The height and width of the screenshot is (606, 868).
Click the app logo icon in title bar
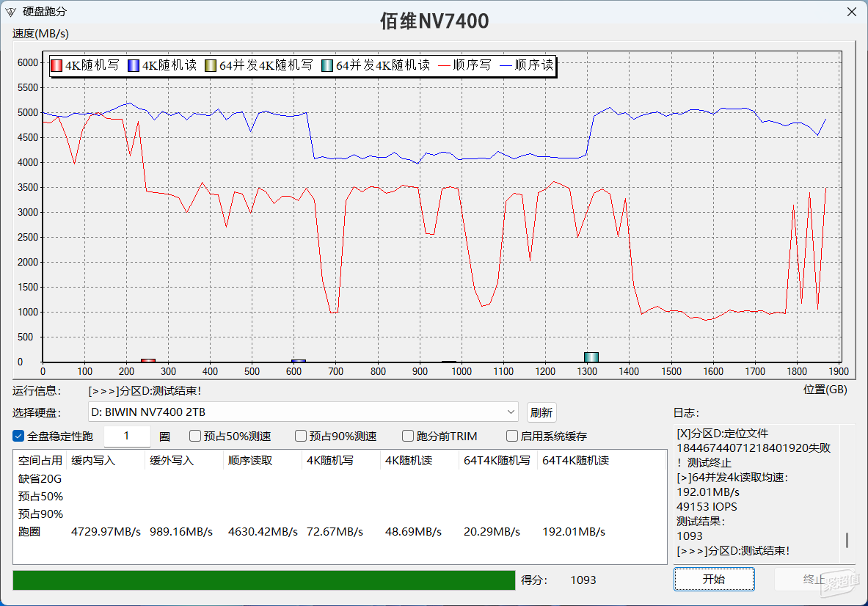10,12
